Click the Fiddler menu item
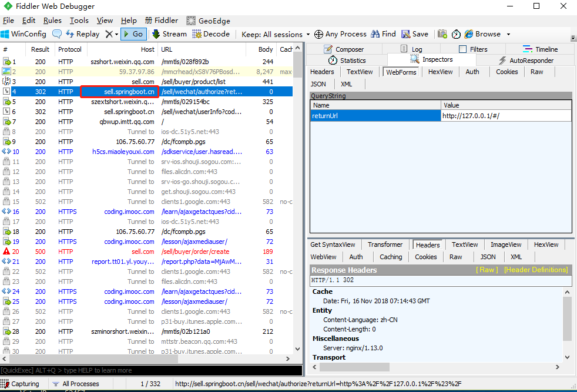Viewport: 577px width, 392px height. tap(162, 21)
